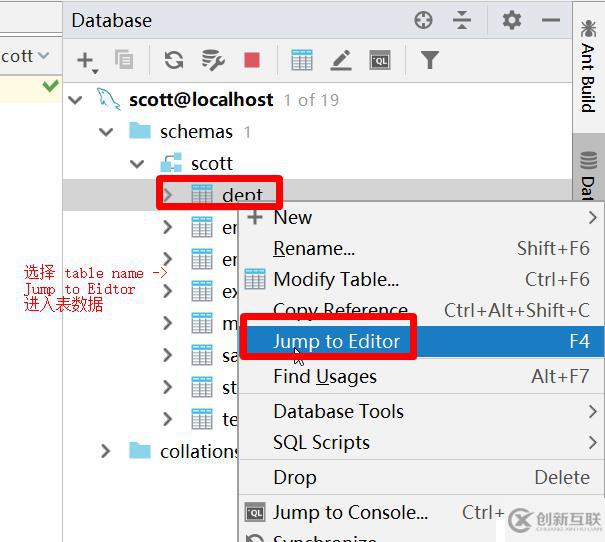Click the green checkmark icon on the left
This screenshot has width=605, height=542.
51,86
